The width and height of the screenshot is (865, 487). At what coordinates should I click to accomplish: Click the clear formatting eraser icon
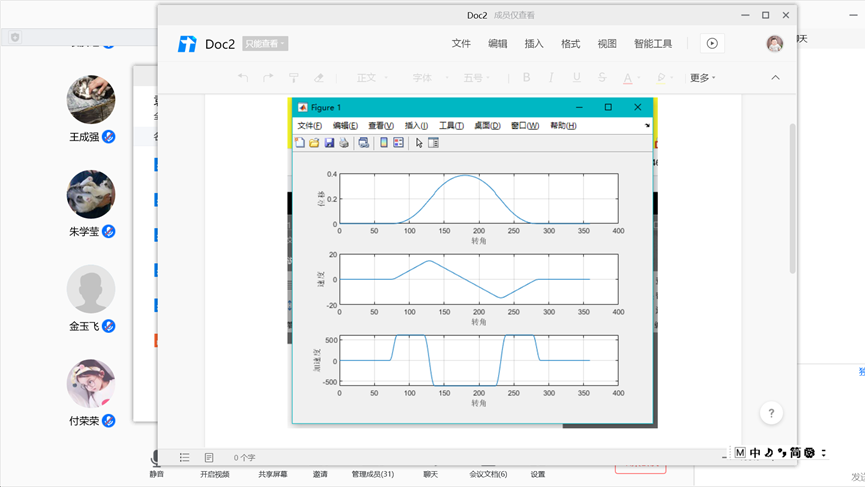click(x=319, y=78)
